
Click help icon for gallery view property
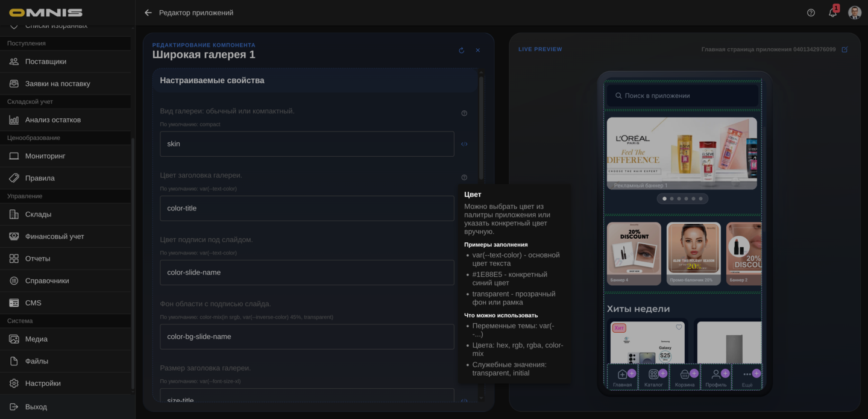point(464,113)
